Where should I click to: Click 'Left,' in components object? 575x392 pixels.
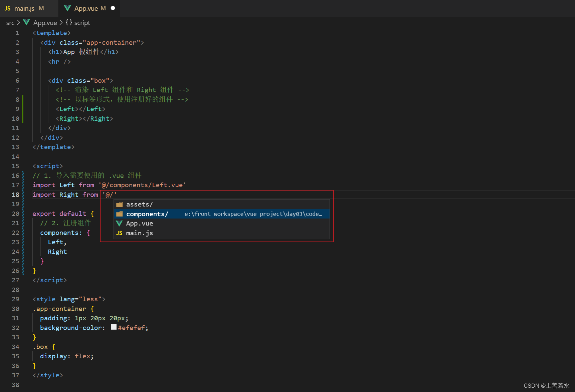click(57, 242)
